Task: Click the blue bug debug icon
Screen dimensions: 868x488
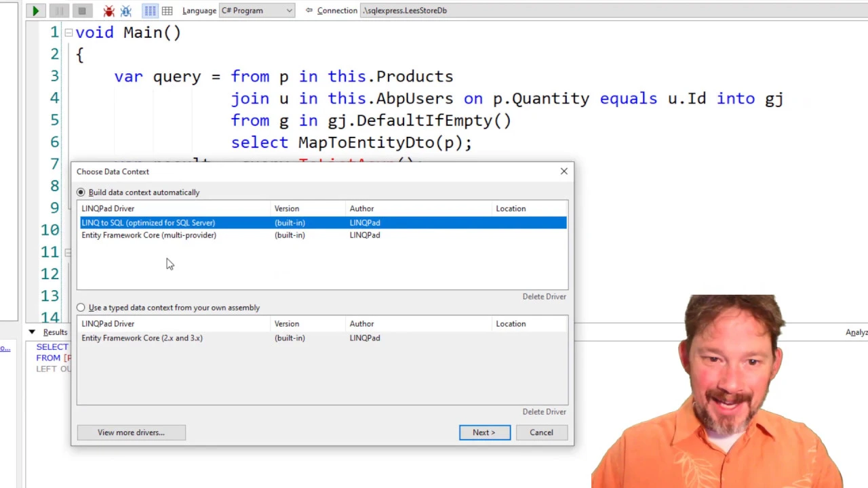Action: [125, 11]
